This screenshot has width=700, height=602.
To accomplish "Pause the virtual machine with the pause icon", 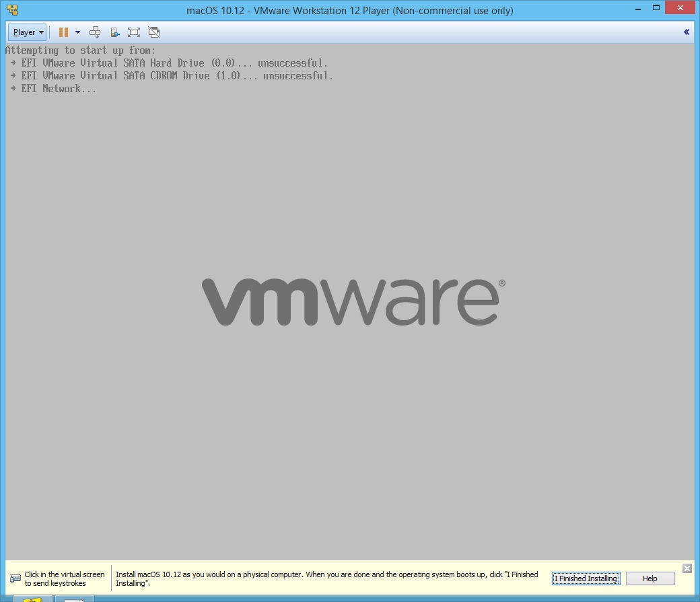I will click(x=63, y=32).
